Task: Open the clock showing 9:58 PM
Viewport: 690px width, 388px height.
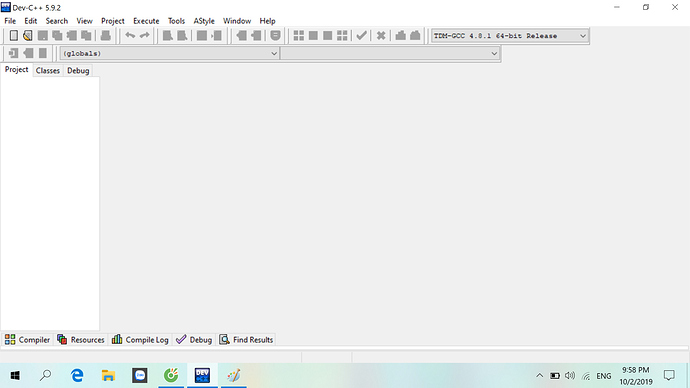Action: tap(636, 376)
